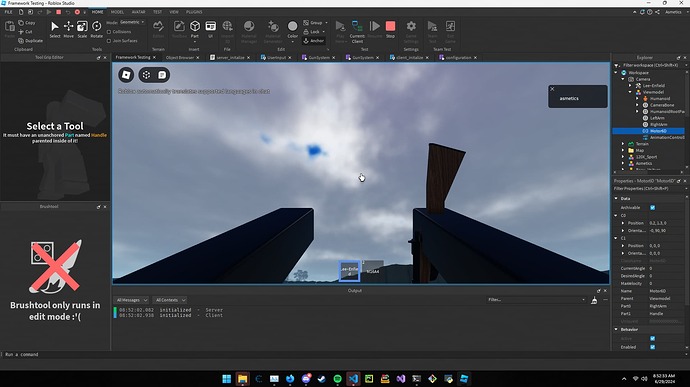
Task: Select the Lee-Enfield hotbar slot
Action: click(x=349, y=271)
